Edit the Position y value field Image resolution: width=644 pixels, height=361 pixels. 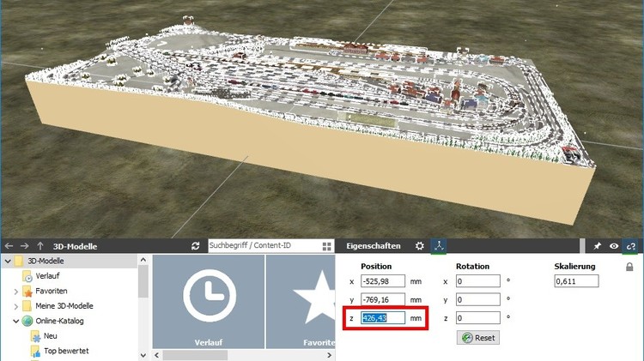(383, 299)
